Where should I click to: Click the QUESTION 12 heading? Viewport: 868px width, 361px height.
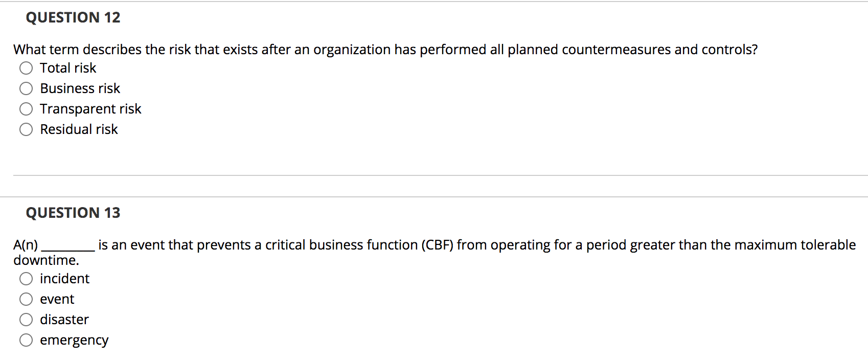click(73, 17)
